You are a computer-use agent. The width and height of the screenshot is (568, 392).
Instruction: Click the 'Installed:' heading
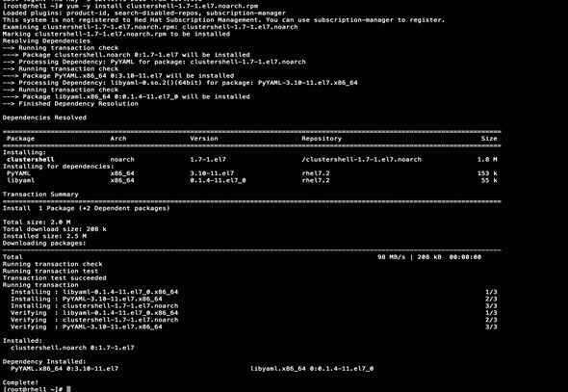22,341
